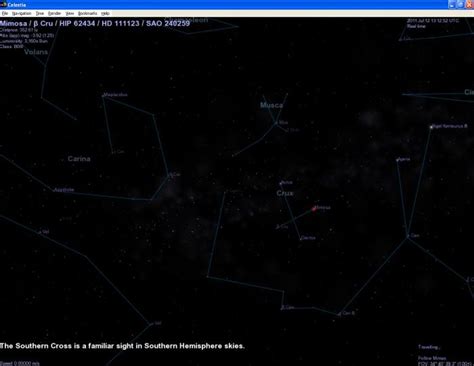This screenshot has width=474, height=366.
Task: Click the Celestia title bar icon
Action: tap(3, 4)
